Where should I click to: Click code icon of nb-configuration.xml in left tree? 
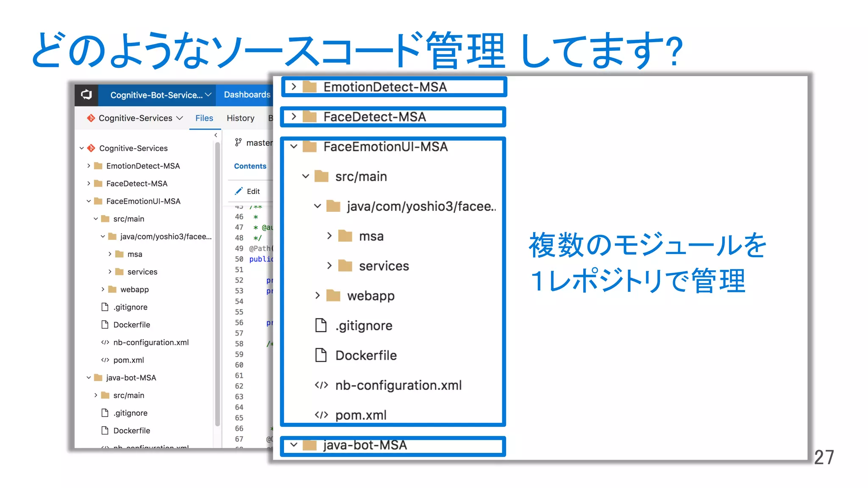pos(105,342)
